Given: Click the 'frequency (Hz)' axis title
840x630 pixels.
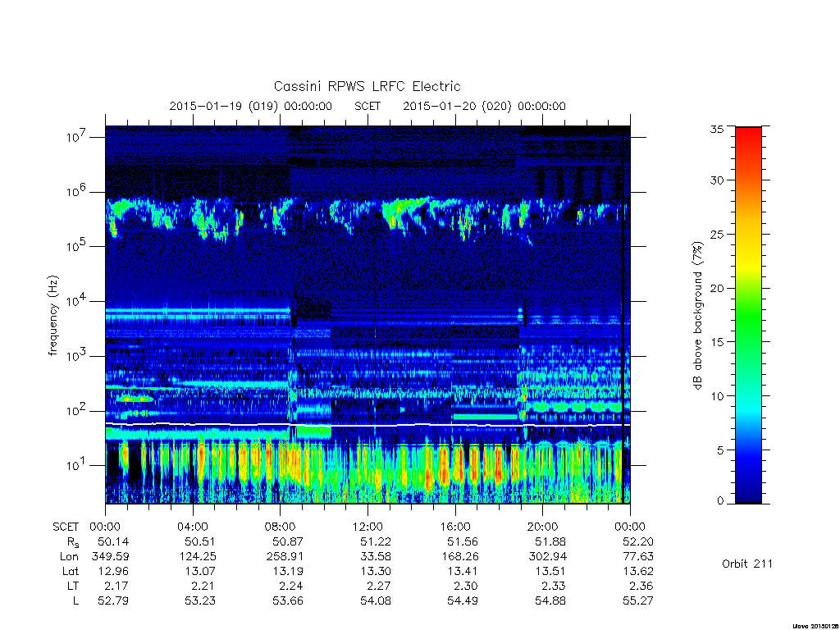Looking at the screenshot, I should coord(52,316).
